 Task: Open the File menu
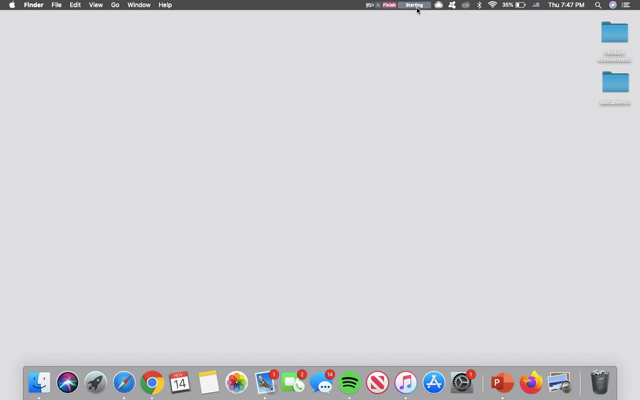(x=56, y=5)
